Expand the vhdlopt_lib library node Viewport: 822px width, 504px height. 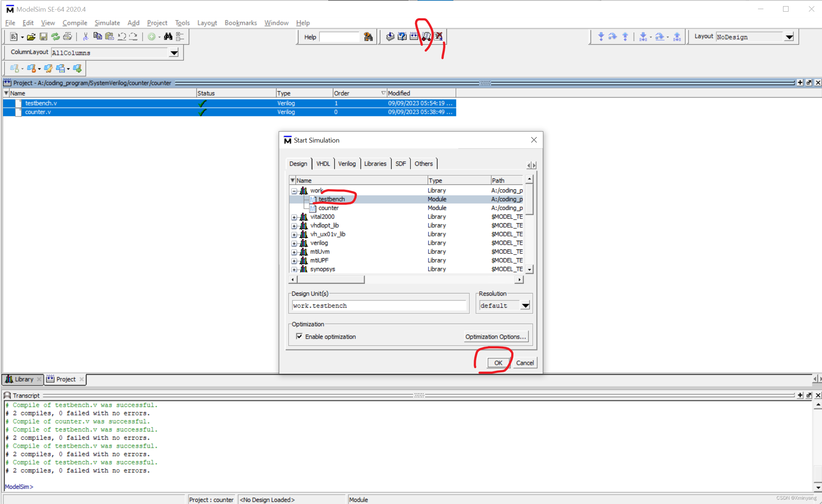(294, 226)
